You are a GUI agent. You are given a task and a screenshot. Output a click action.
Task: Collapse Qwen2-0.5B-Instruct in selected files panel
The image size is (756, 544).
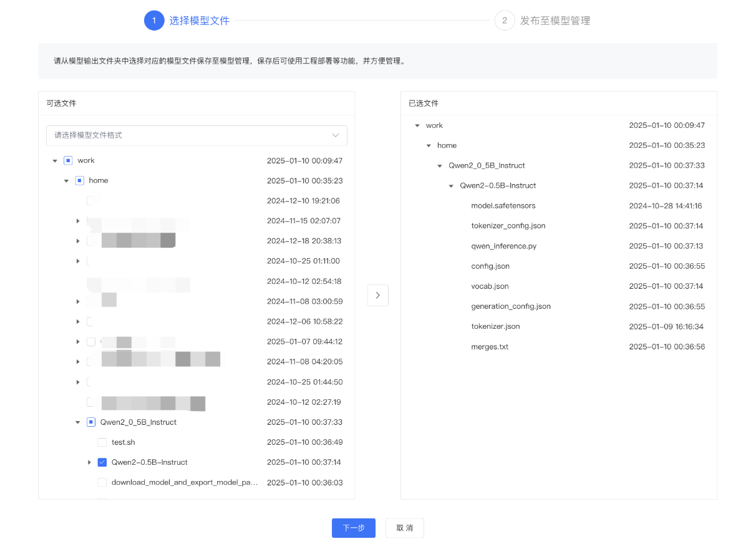(451, 186)
